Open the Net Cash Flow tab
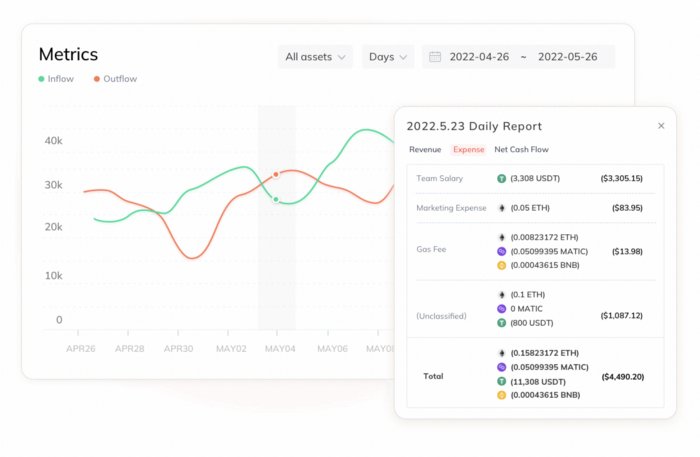The image size is (700, 457). 521,150
